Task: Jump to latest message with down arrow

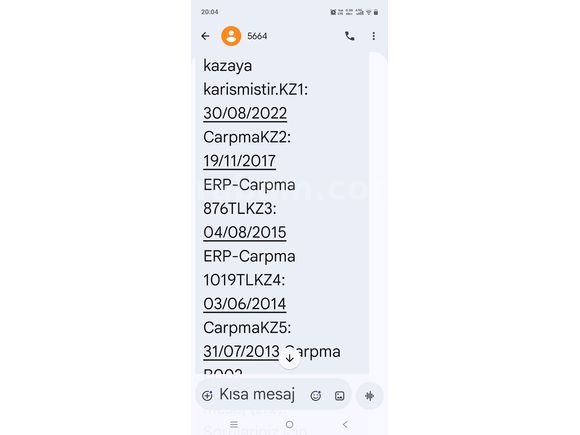Action: 290,358
